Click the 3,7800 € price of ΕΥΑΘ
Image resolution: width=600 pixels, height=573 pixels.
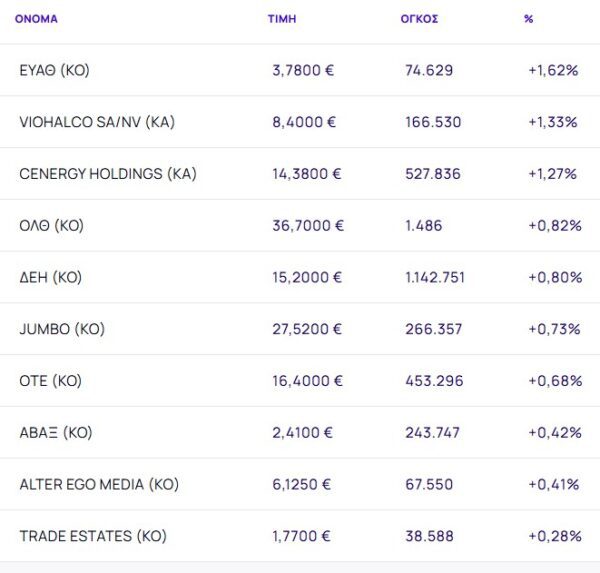[x=304, y=70]
